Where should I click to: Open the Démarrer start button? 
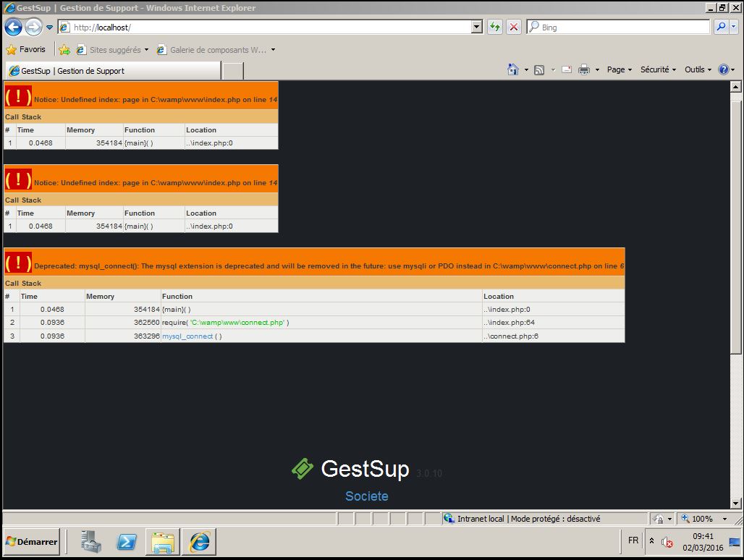[32, 541]
